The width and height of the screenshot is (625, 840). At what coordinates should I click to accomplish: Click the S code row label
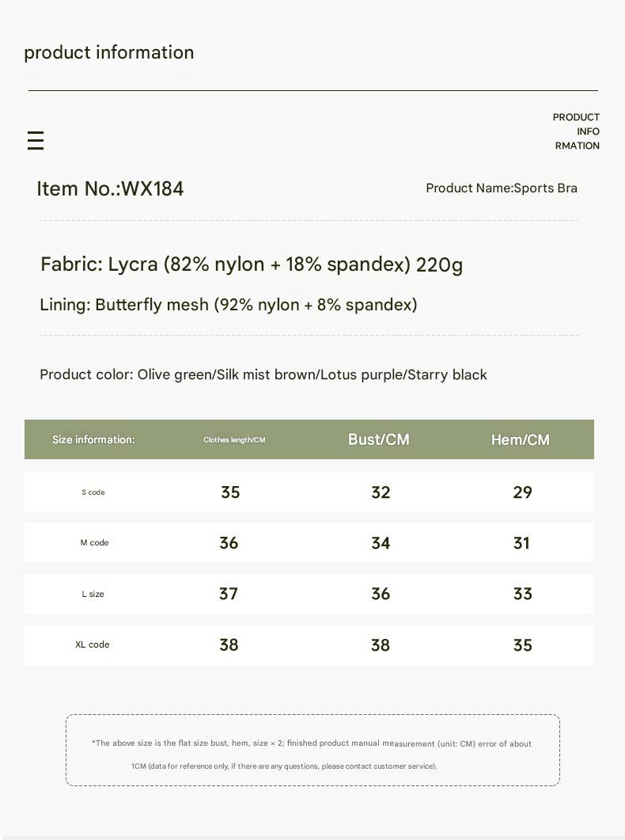pos(93,492)
